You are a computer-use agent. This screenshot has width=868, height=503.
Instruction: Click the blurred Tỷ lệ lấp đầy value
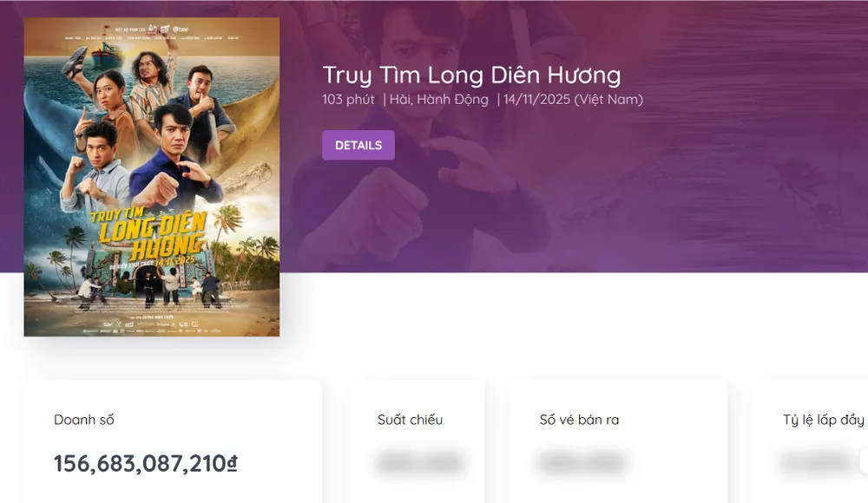tap(816, 464)
